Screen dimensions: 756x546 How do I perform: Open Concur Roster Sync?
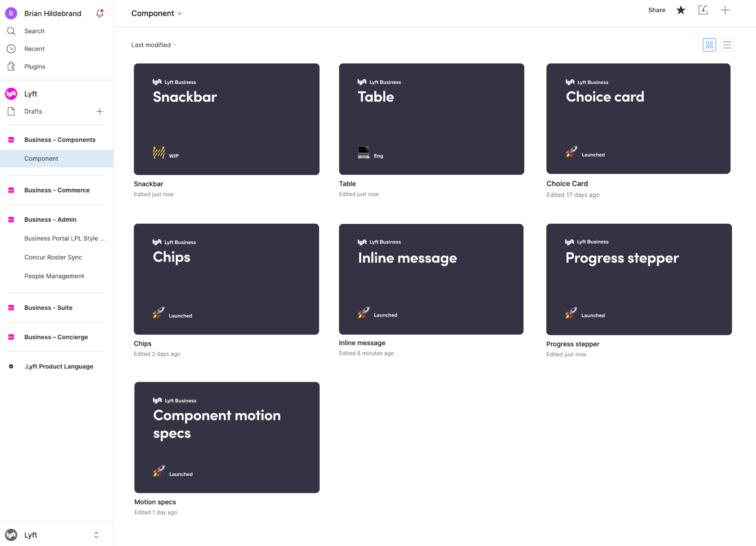(53, 257)
